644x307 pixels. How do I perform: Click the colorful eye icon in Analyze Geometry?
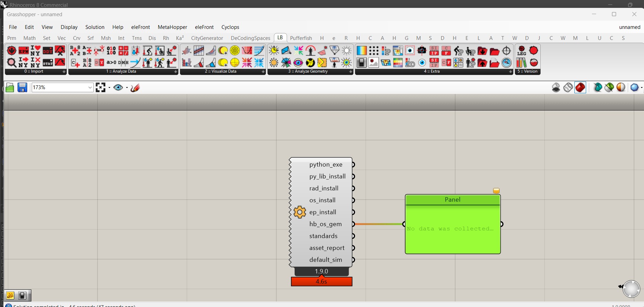coord(298,63)
